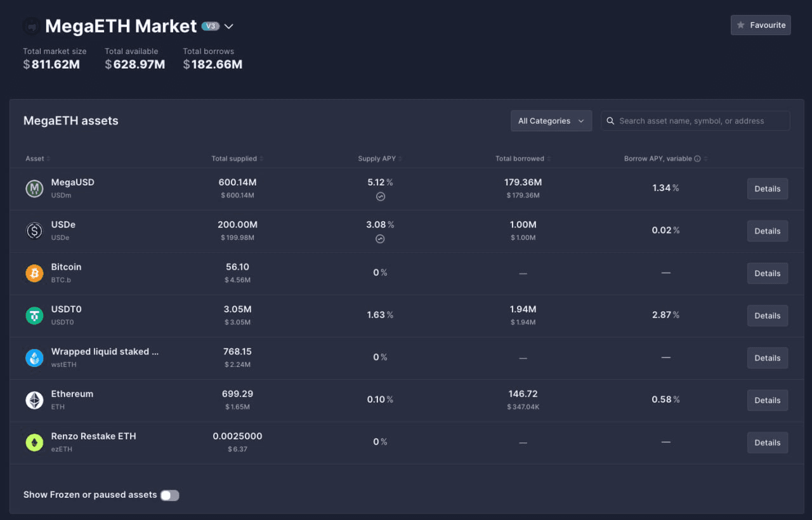Click the Bitcoin asset name
This screenshot has width=812, height=520.
coord(67,267)
